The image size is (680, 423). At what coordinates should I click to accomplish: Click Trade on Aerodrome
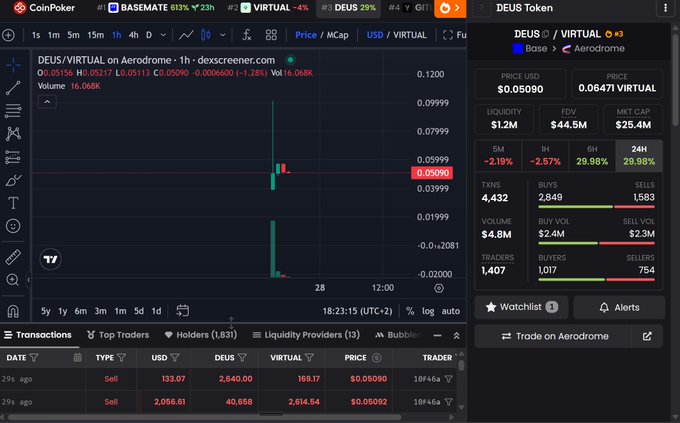click(555, 336)
